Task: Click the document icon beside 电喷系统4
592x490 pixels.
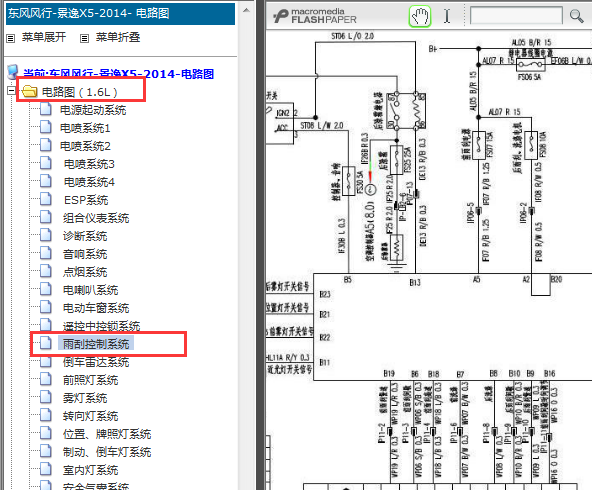Action: (x=46, y=181)
